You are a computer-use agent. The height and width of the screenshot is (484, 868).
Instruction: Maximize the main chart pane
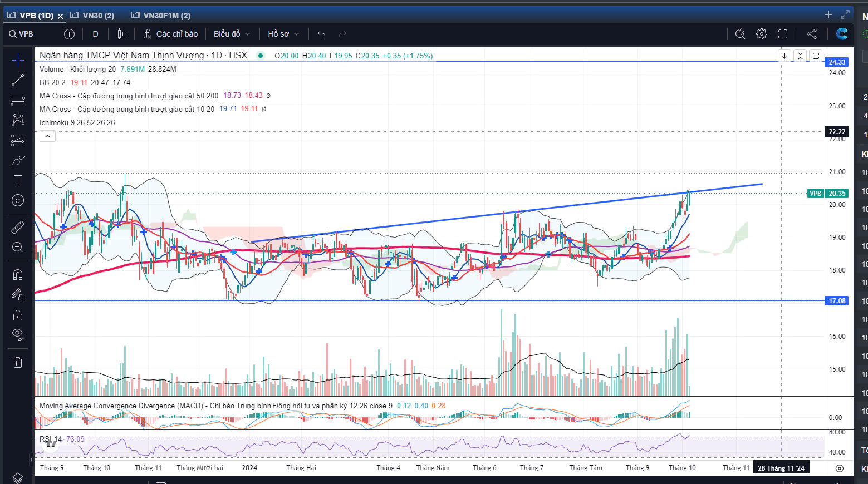(816, 56)
